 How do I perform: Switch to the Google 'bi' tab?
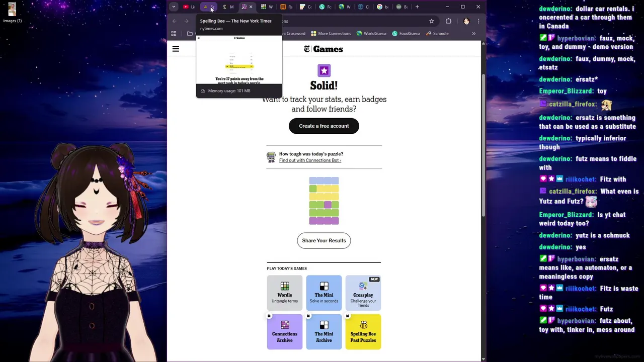point(383,7)
